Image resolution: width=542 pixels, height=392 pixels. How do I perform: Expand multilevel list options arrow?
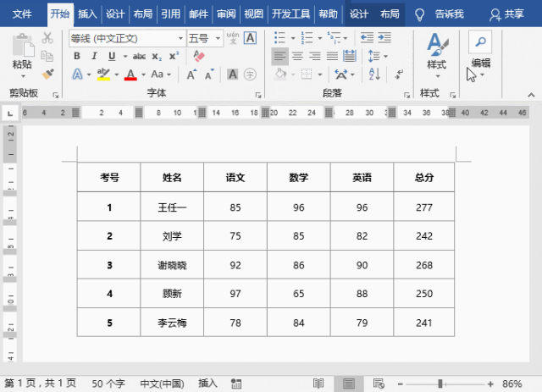346,38
